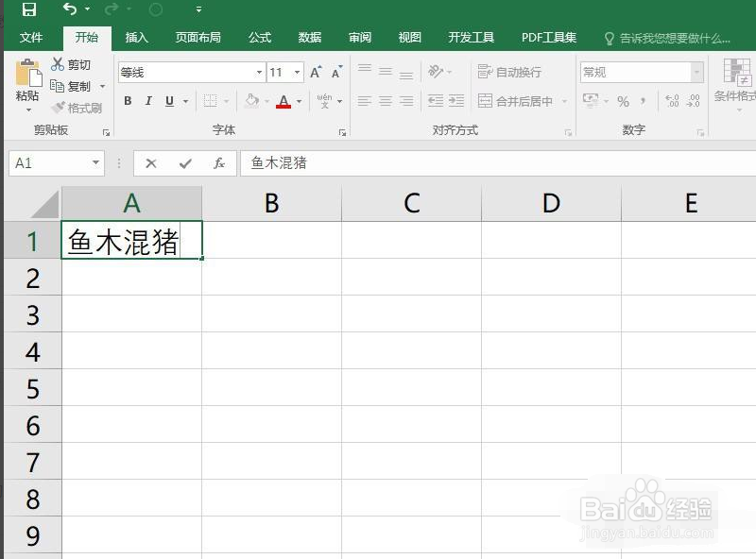The width and height of the screenshot is (756, 559).
Task: Switch to the 数据 Data tab
Action: pos(310,38)
